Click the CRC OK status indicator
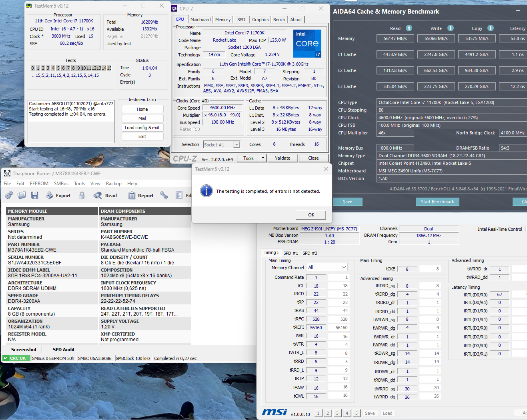The image size is (527, 420). pos(16,358)
